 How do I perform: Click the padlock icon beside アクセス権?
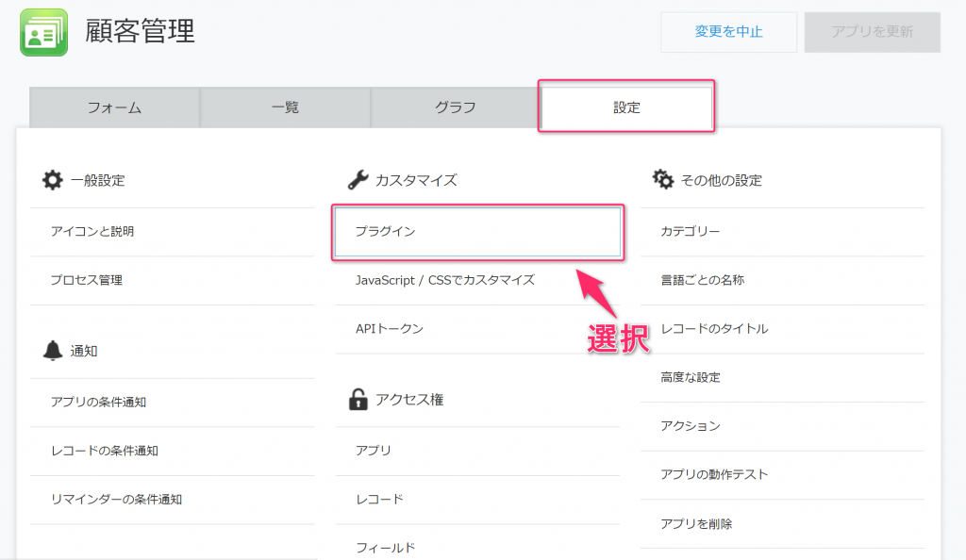[358, 399]
